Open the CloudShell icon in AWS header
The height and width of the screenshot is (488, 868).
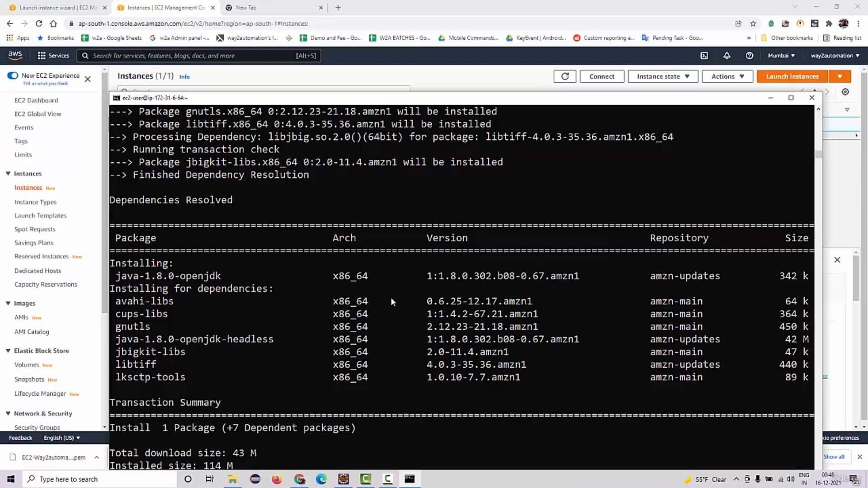(704, 56)
